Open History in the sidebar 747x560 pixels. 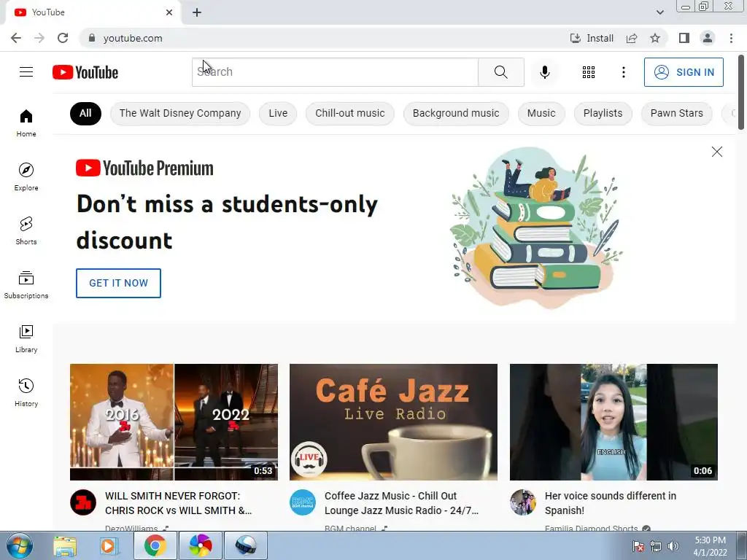click(x=26, y=392)
